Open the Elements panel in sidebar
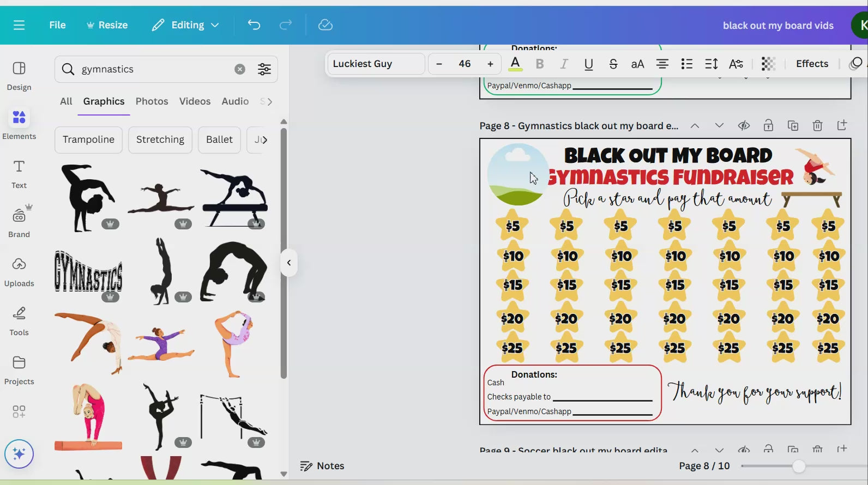This screenshot has width=868, height=485. click(19, 124)
